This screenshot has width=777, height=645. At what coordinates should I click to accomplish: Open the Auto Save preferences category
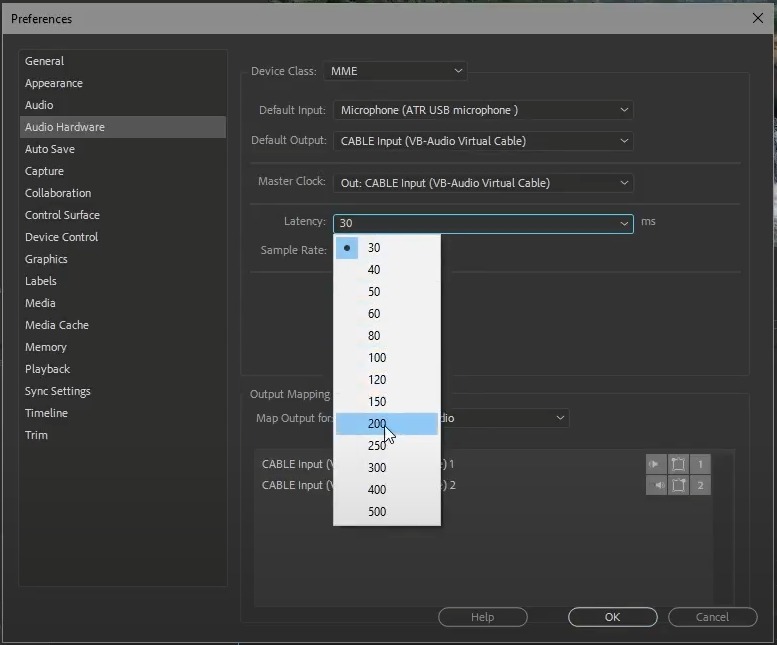[x=50, y=149]
